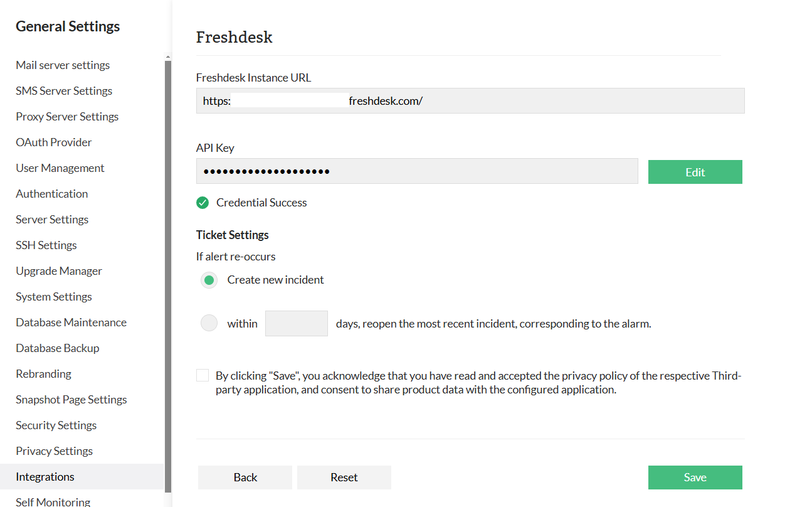This screenshot has width=812, height=507.
Task: Select the Create new incident radio button
Action: (x=209, y=280)
